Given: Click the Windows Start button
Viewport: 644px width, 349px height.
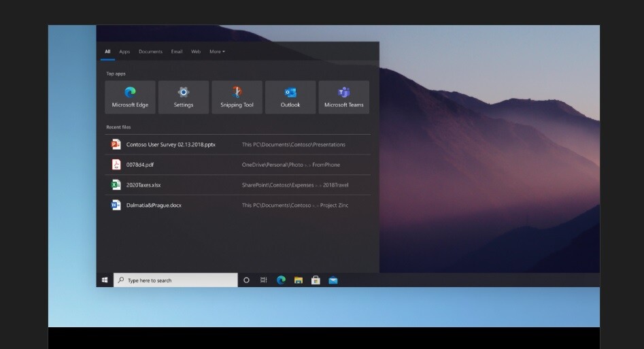Looking at the screenshot, I should click(105, 280).
